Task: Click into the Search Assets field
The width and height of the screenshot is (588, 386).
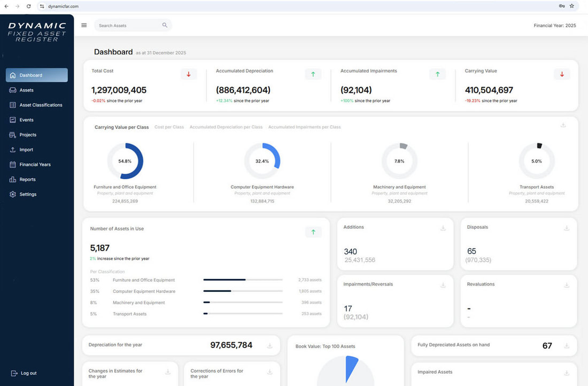Action: (127, 25)
